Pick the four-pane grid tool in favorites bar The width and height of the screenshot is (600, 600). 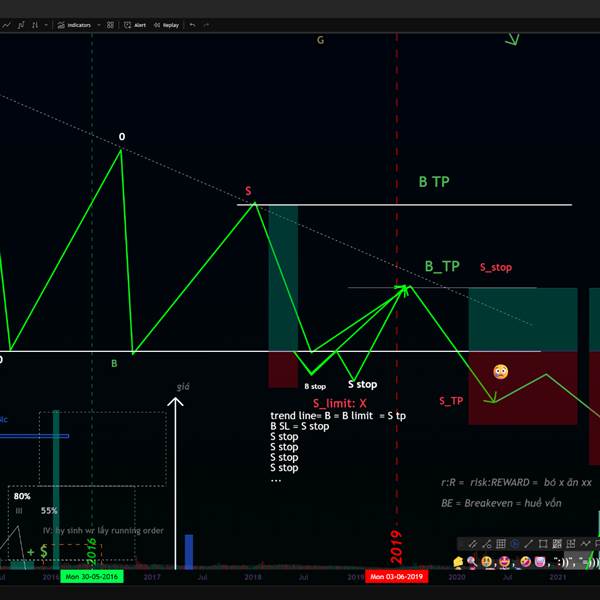(571, 544)
